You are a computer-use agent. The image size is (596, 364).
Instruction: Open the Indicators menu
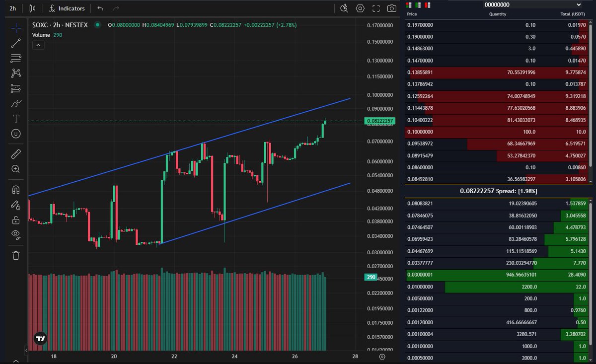pos(67,8)
